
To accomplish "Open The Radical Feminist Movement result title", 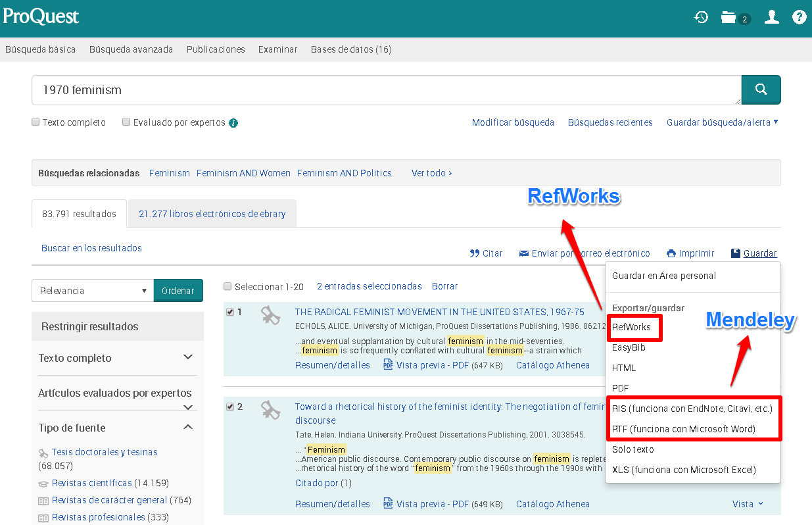I will [439, 312].
